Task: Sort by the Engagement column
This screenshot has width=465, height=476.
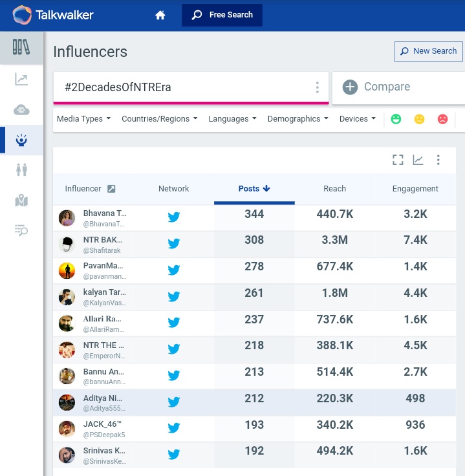Action: pos(415,189)
